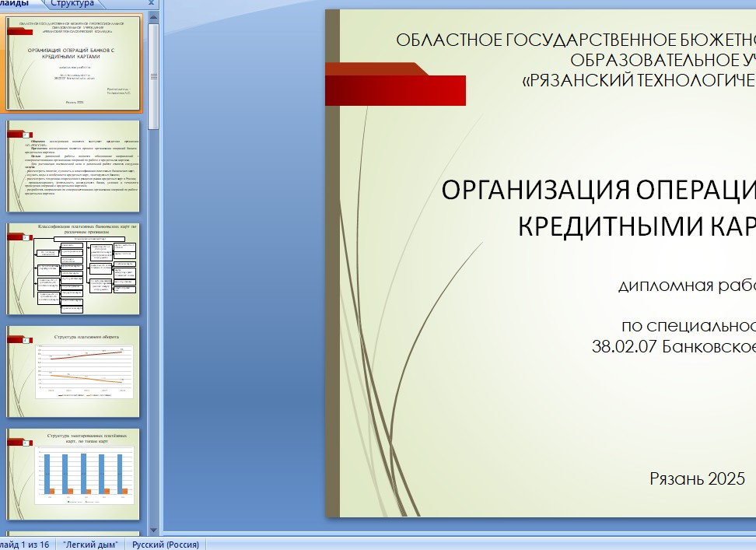Select slide 1 title thumbnail

(x=73, y=63)
